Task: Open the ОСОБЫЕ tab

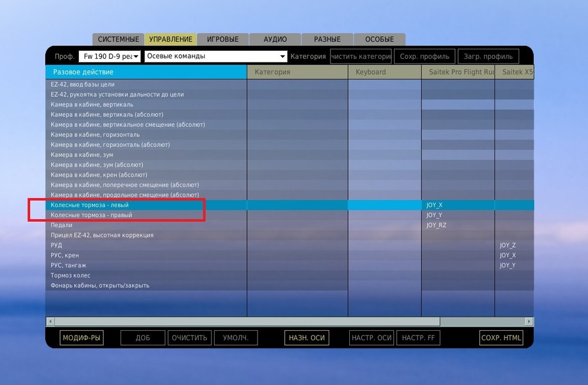Action: tap(379, 39)
